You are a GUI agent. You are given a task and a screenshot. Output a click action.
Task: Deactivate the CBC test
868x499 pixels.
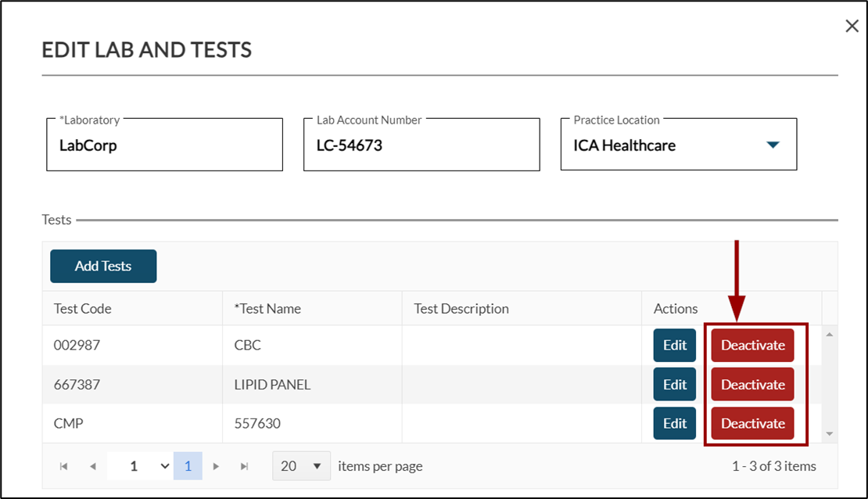pyautogui.click(x=752, y=345)
